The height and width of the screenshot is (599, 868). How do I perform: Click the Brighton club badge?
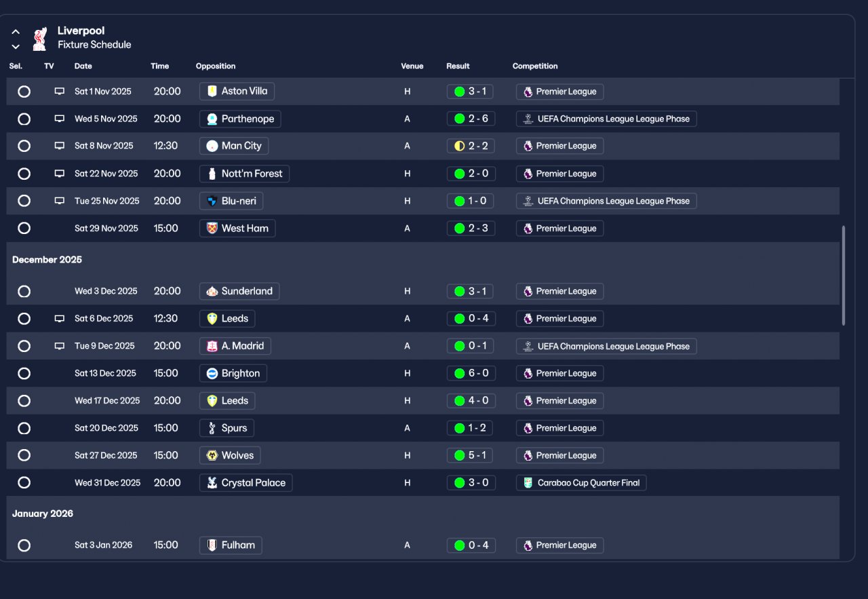[212, 373]
